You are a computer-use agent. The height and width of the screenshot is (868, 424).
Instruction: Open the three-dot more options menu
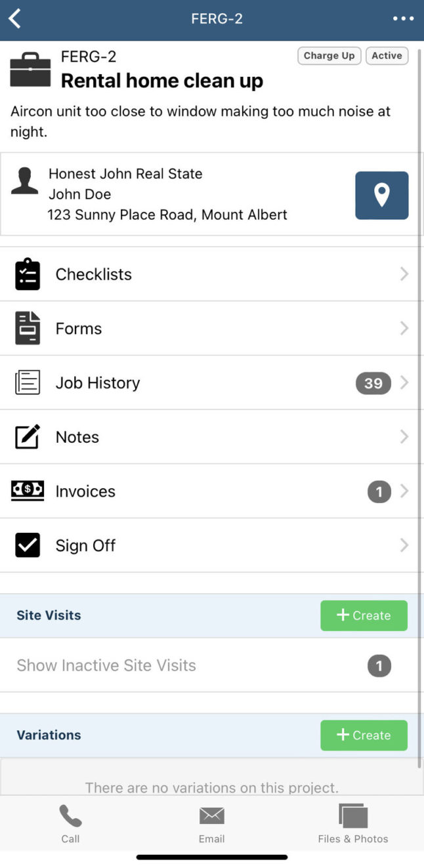(403, 19)
